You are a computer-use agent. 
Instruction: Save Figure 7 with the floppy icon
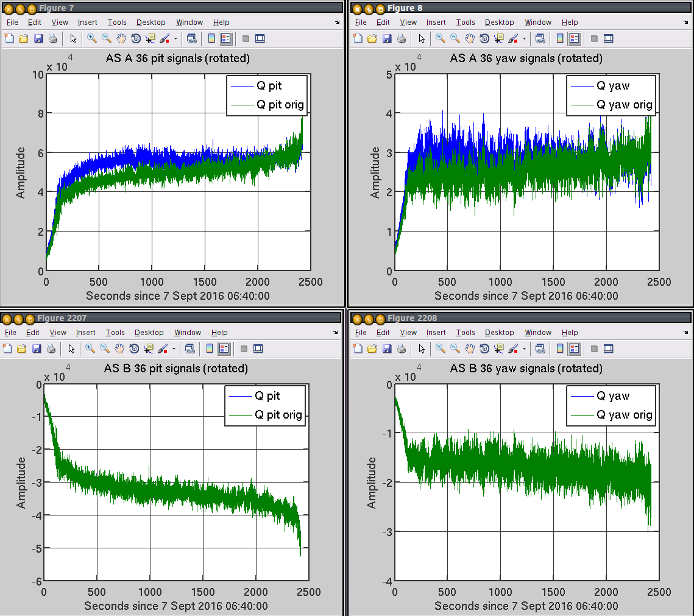pyautogui.click(x=38, y=39)
